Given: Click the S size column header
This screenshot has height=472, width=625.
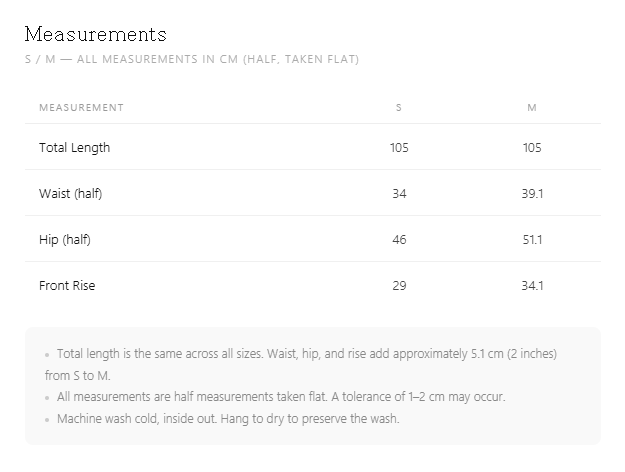Looking at the screenshot, I should (x=399, y=108).
